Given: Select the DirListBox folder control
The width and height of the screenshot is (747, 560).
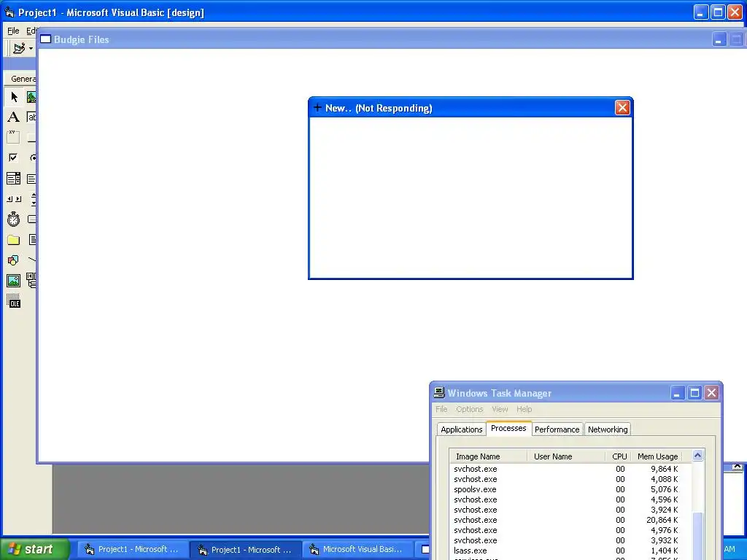Looking at the screenshot, I should pyautogui.click(x=13, y=240).
